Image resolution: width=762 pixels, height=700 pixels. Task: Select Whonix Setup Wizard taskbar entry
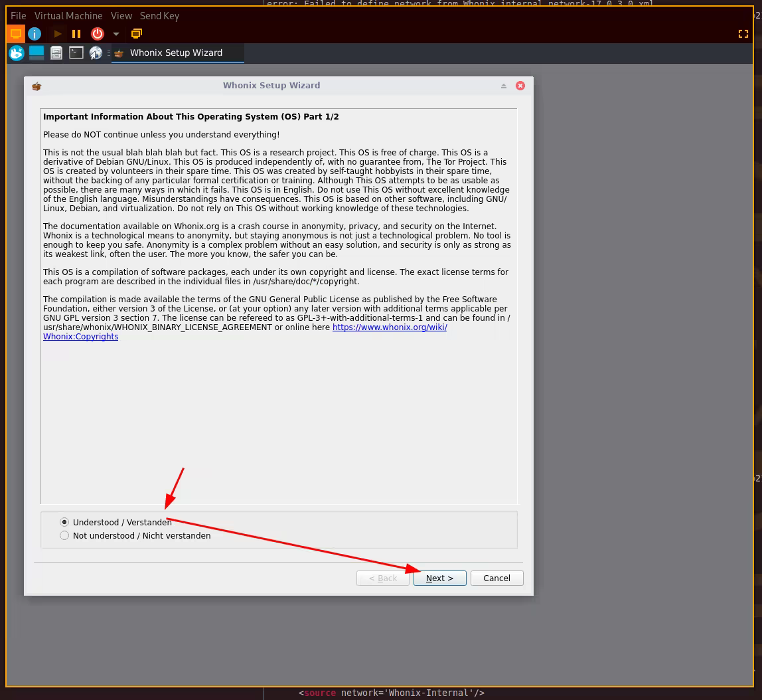177,52
